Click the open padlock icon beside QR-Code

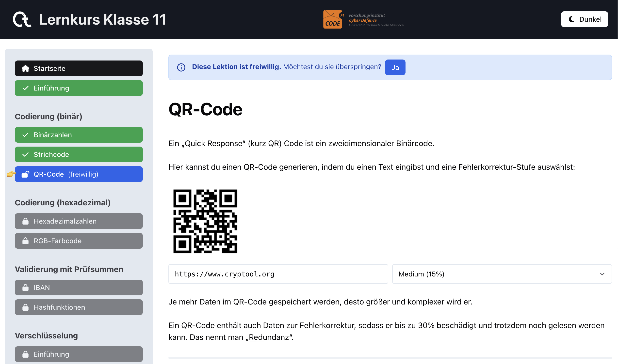point(26,174)
